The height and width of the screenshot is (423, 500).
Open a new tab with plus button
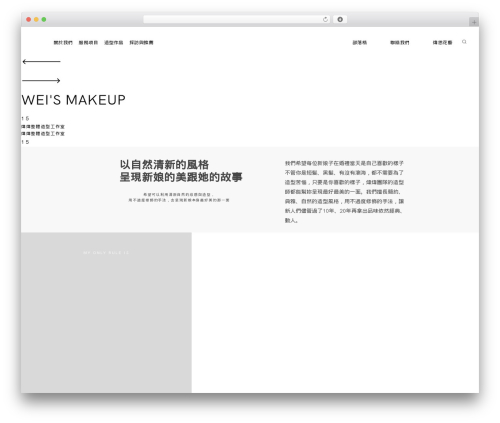click(x=474, y=22)
